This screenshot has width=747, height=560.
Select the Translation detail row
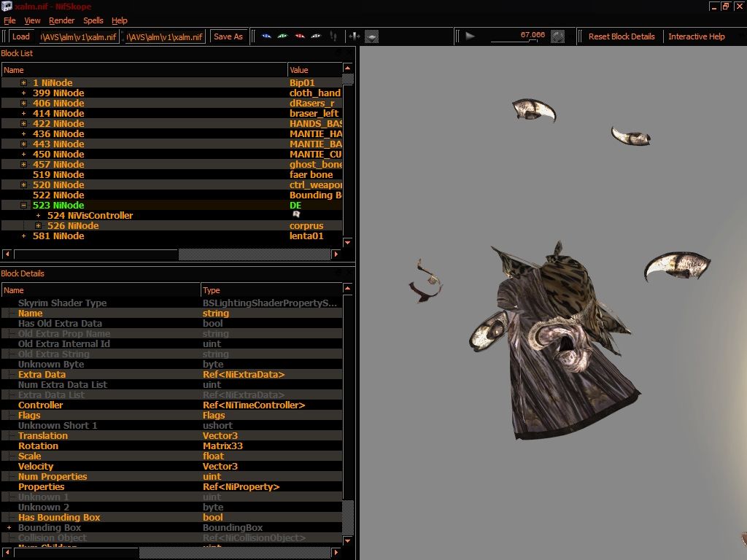tap(171, 436)
